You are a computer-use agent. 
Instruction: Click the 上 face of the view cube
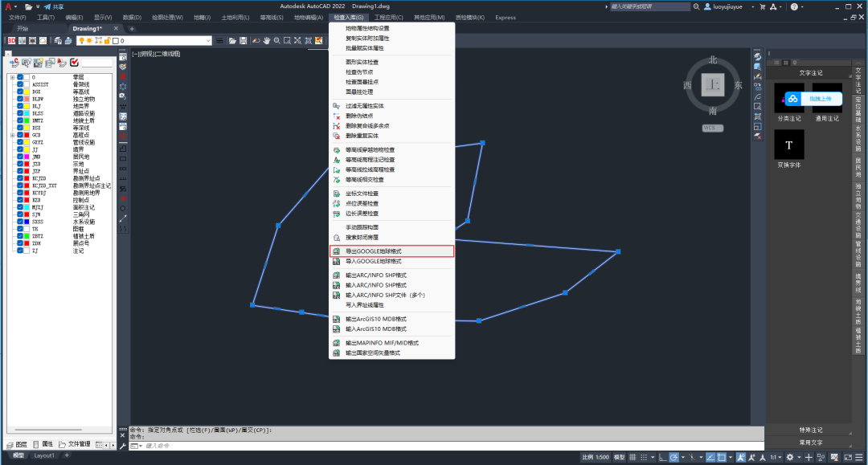pos(713,85)
